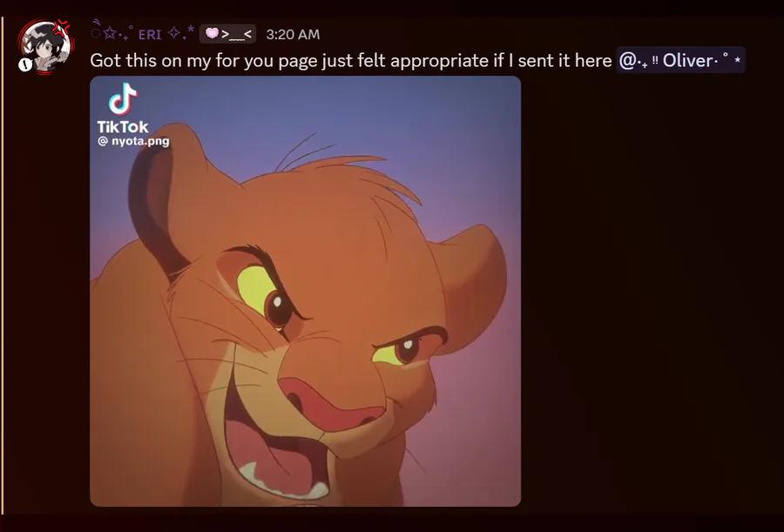Click the pink heart icon in server tag
The height and width of the screenshot is (532, 784).
coord(212,33)
